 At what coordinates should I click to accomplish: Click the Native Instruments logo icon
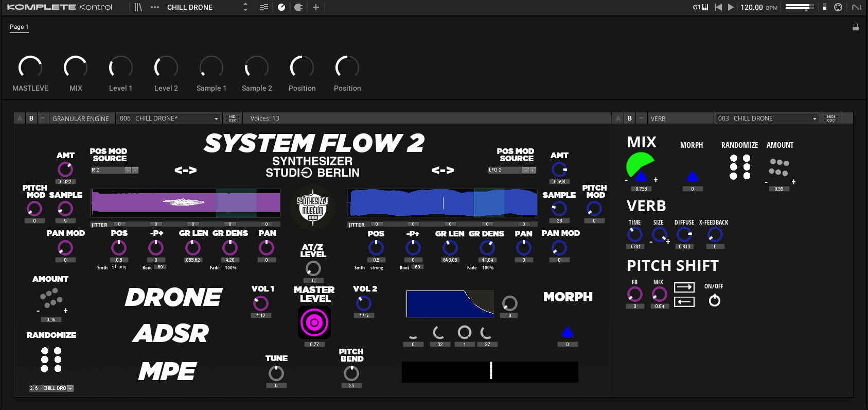856,7
